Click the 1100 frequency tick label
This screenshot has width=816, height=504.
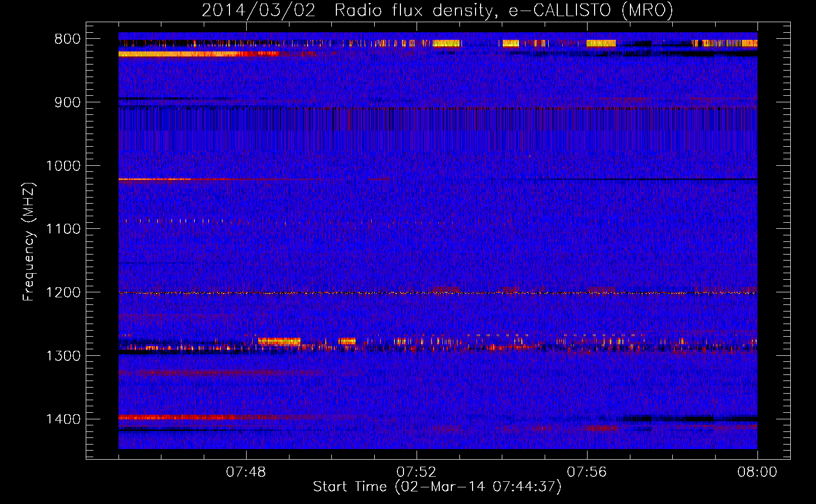pyautogui.click(x=63, y=229)
